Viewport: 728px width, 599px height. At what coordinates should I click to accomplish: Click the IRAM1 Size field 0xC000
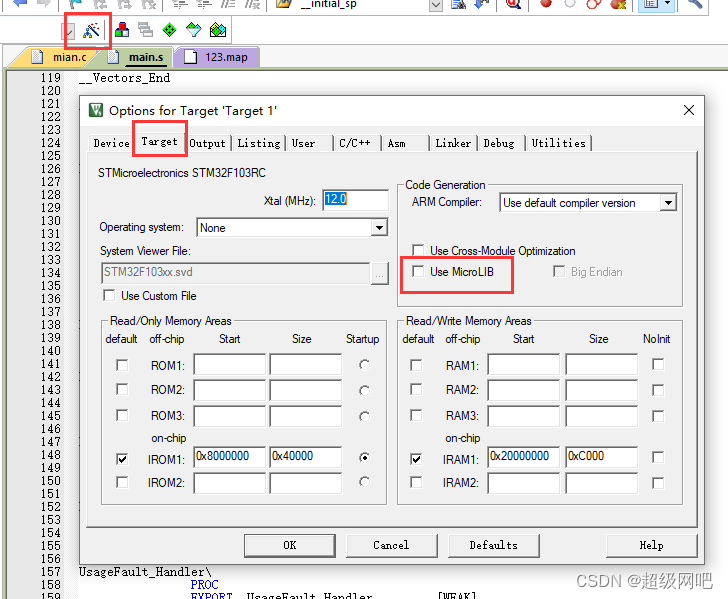point(601,456)
